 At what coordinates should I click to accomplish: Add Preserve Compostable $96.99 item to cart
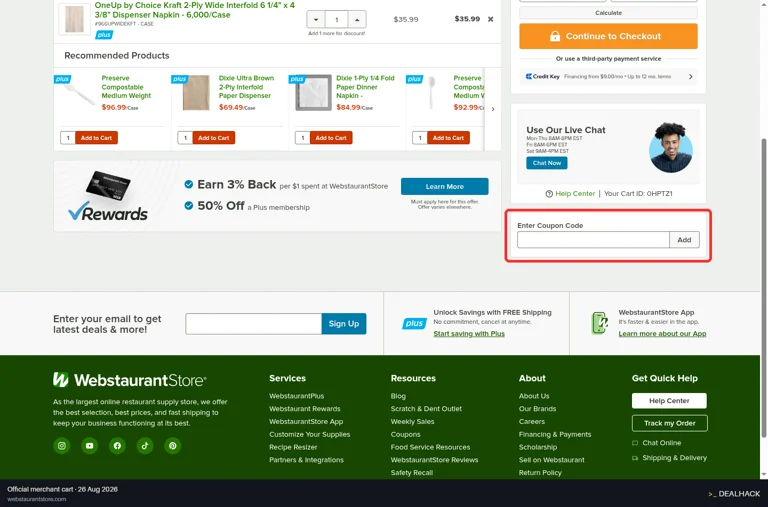(96, 138)
